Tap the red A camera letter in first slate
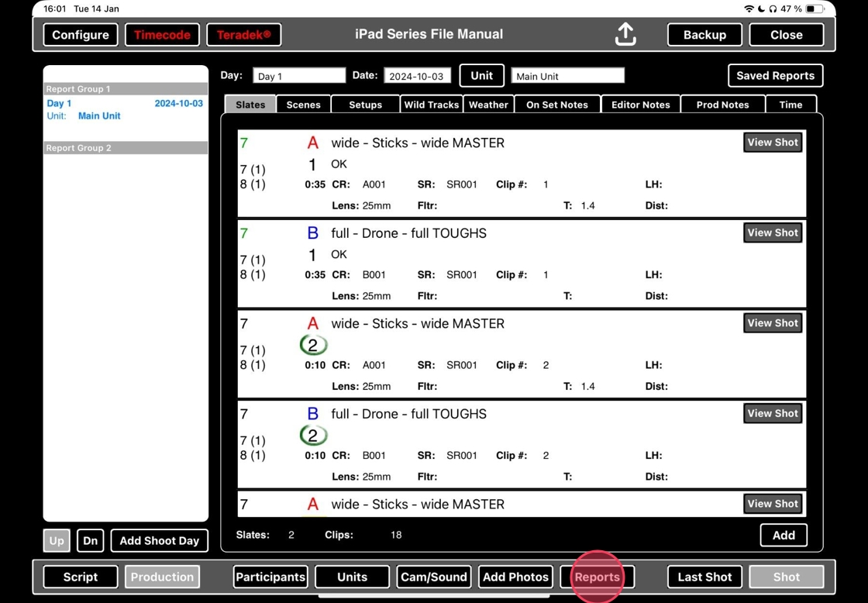The height and width of the screenshot is (603, 868). tap(313, 143)
